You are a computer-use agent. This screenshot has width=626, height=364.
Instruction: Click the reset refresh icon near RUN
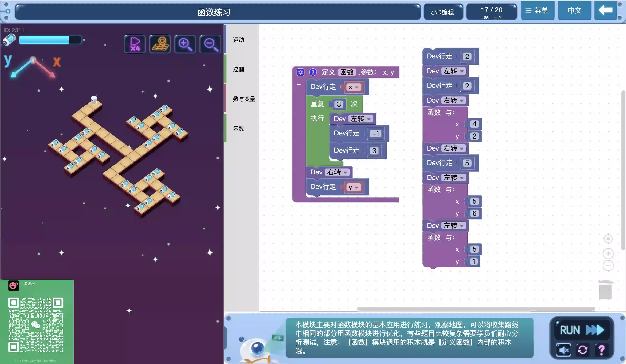point(582,350)
